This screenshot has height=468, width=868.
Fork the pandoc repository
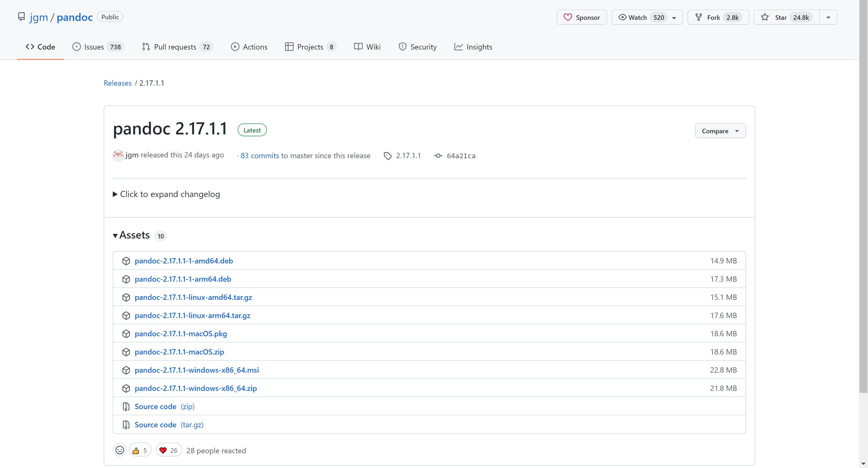click(718, 17)
